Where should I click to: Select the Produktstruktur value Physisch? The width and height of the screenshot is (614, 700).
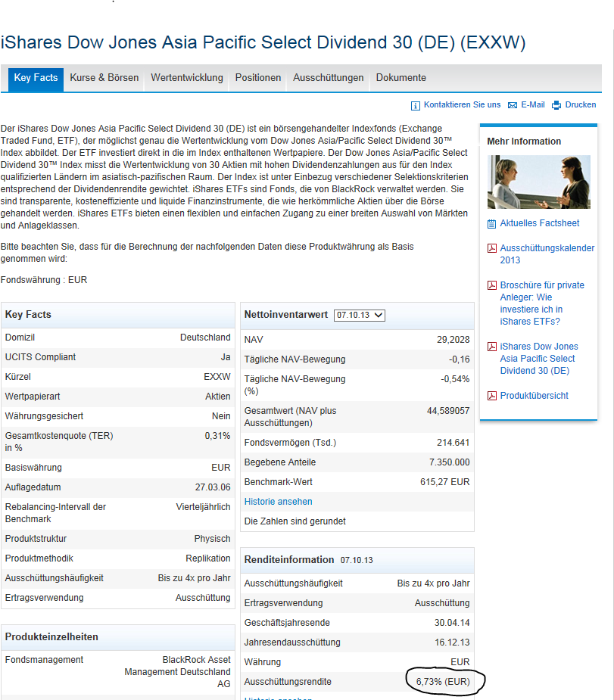[212, 539]
